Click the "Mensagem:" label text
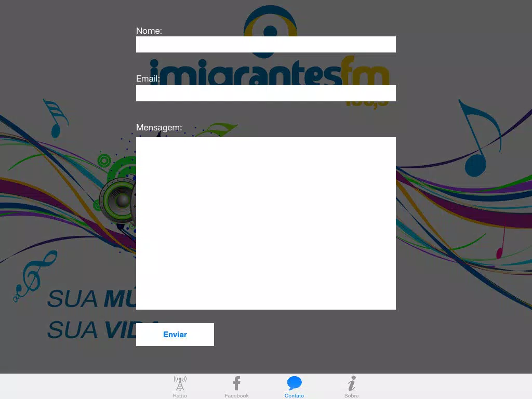Viewport: 532px width, 399px height. (x=159, y=128)
